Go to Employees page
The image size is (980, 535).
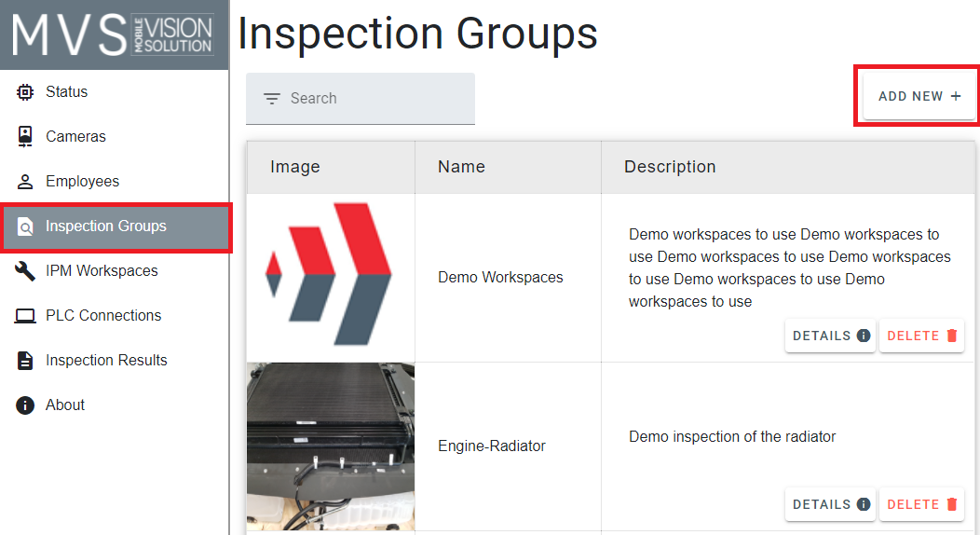115,181
